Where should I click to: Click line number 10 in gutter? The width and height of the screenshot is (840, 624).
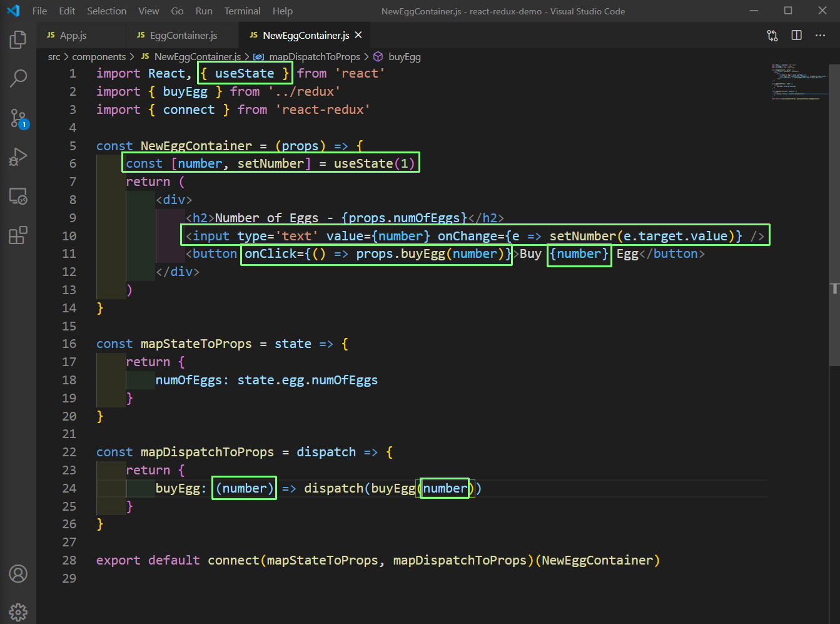pos(69,236)
